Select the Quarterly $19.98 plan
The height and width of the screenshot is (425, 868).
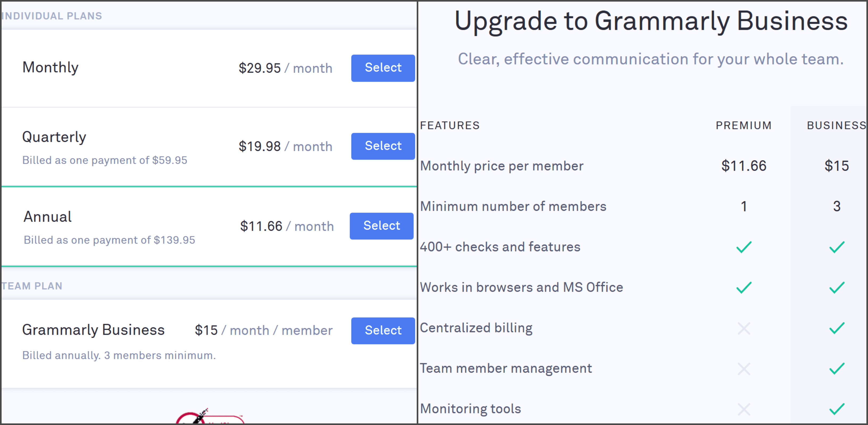coord(383,146)
